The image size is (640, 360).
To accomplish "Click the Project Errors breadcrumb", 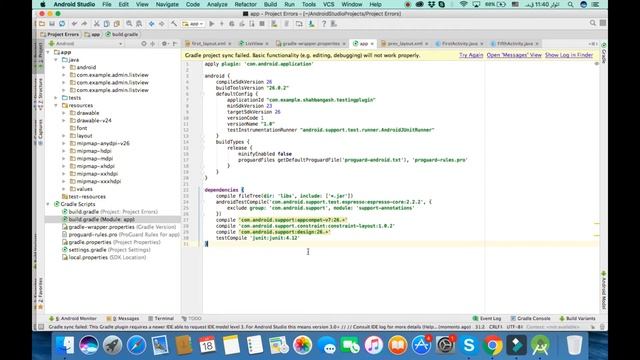I will 59,35.
